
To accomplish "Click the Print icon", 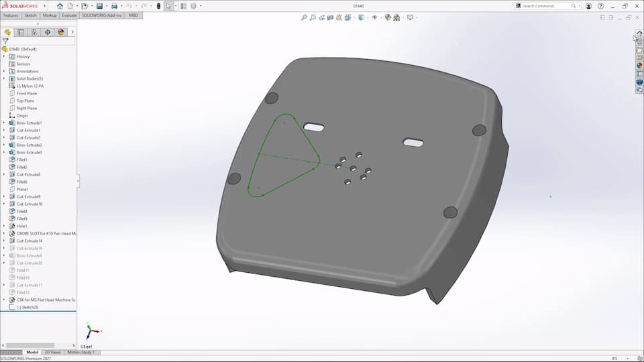I will 114,6.
